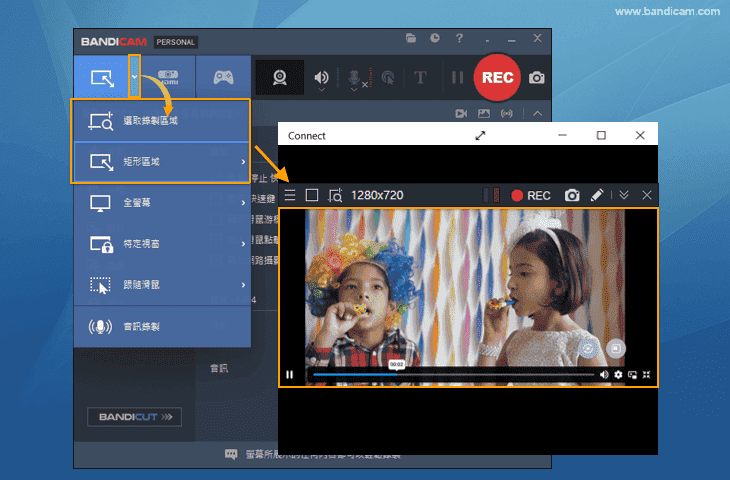This screenshot has height=480, width=730.
Task: Toggle the mouse click effect icon
Action: pyautogui.click(x=387, y=77)
